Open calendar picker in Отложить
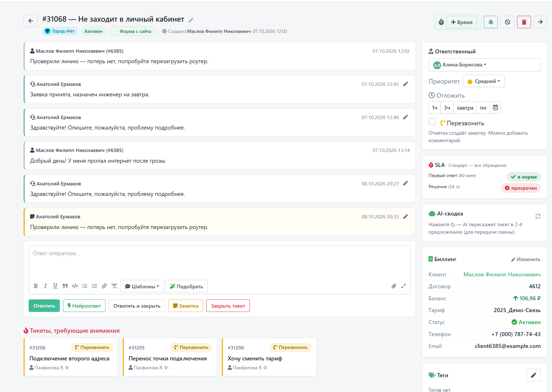This screenshot has height=392, width=552. (495, 108)
